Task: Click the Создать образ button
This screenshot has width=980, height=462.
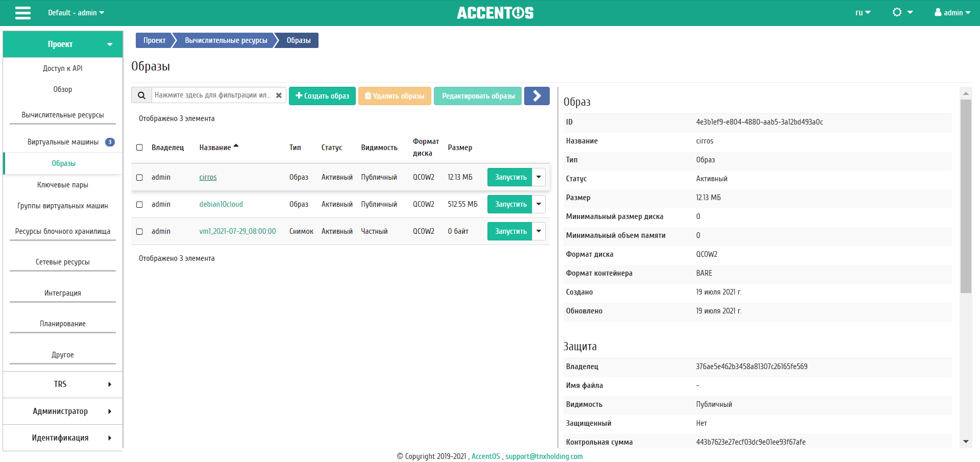Action: (322, 96)
